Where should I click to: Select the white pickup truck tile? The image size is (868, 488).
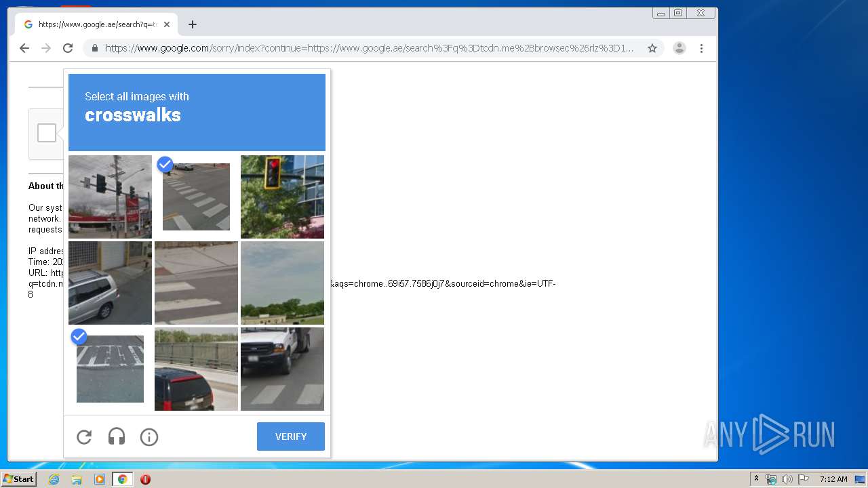pyautogui.click(x=282, y=369)
